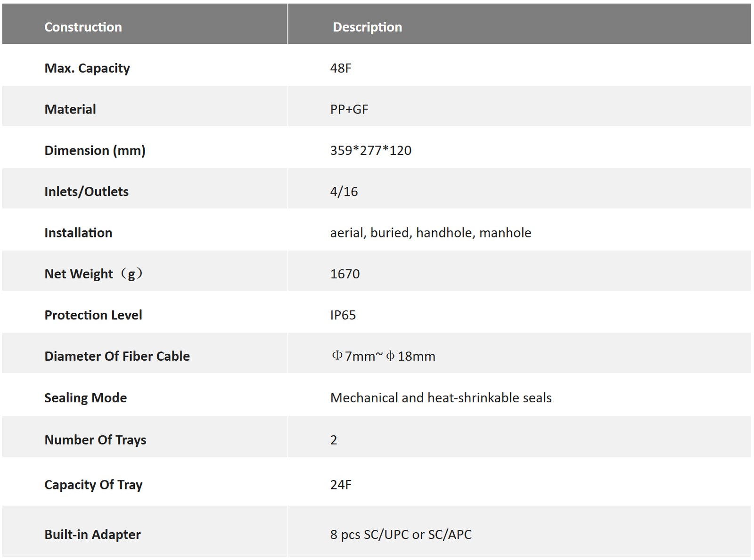Image resolution: width=754 pixels, height=560 pixels.
Task: Click the IP65 protection value
Action: [x=343, y=315]
